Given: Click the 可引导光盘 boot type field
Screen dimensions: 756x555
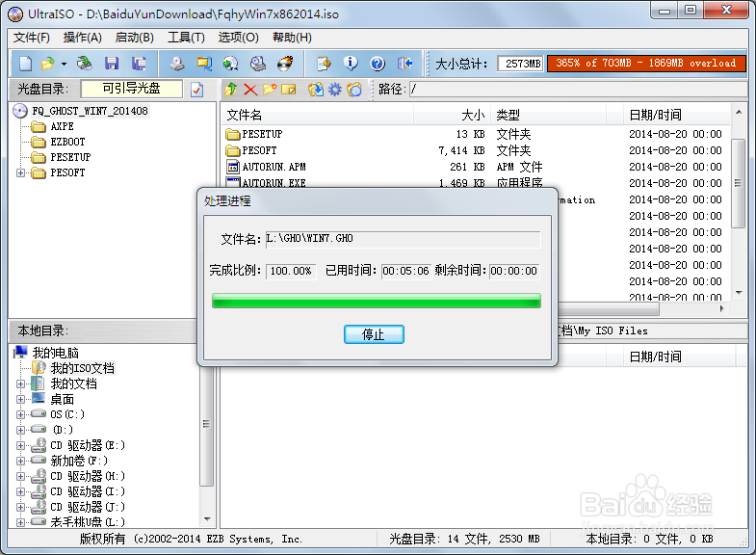Looking at the screenshot, I should [132, 89].
